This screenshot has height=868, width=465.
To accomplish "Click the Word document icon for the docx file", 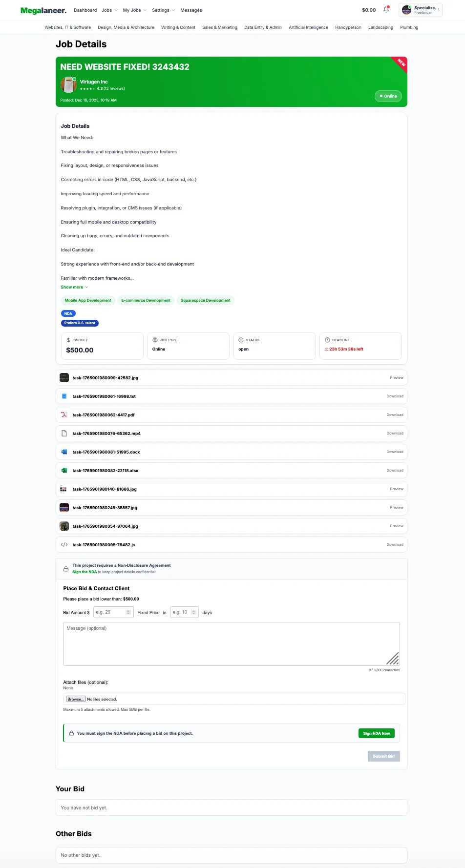I will (64, 452).
